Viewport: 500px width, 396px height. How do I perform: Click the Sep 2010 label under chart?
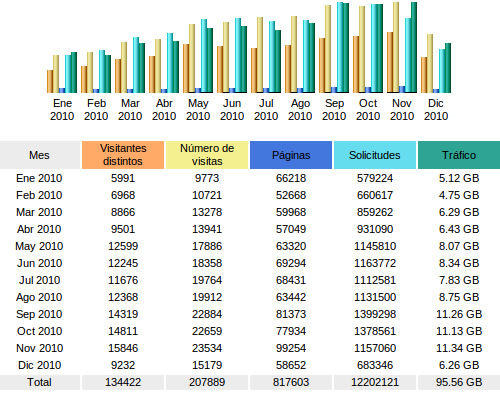tap(334, 110)
